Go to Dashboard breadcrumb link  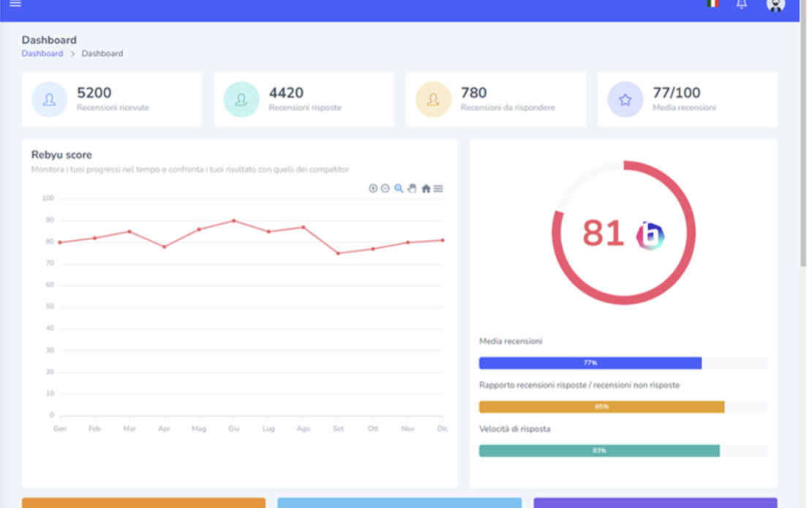[42, 53]
